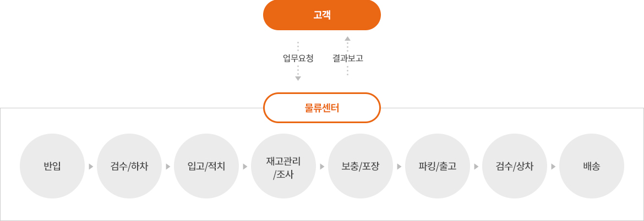Click arrow between 검수/하차 and 입고/적치
Screen dimensions: 644x221
(168, 167)
